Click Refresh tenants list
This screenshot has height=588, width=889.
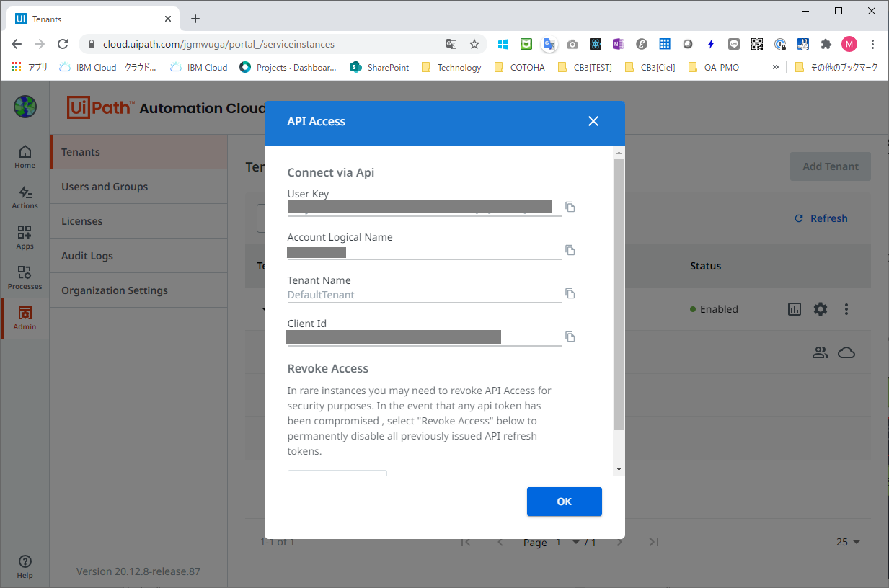click(821, 218)
